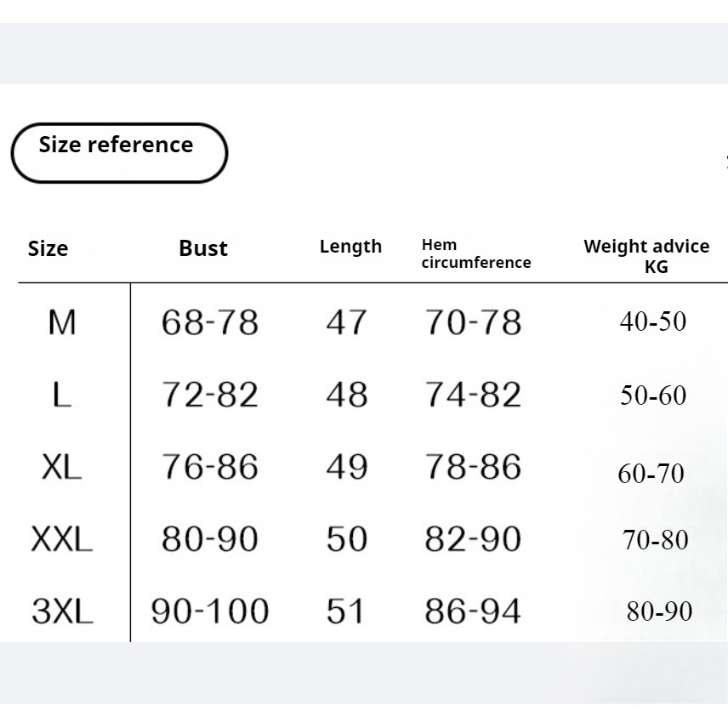This screenshot has height=728, width=728.
Task: Click the Length column header
Action: pyautogui.click(x=350, y=247)
